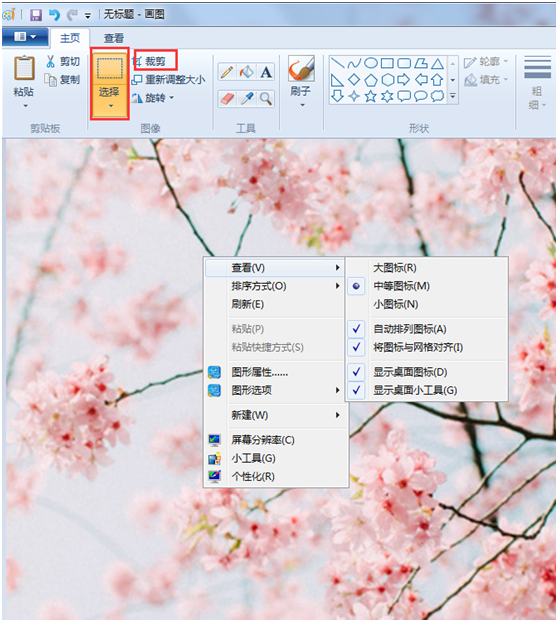Expand the 刷子 brushes dropdown arrow
558x622 pixels.
pos(302,105)
